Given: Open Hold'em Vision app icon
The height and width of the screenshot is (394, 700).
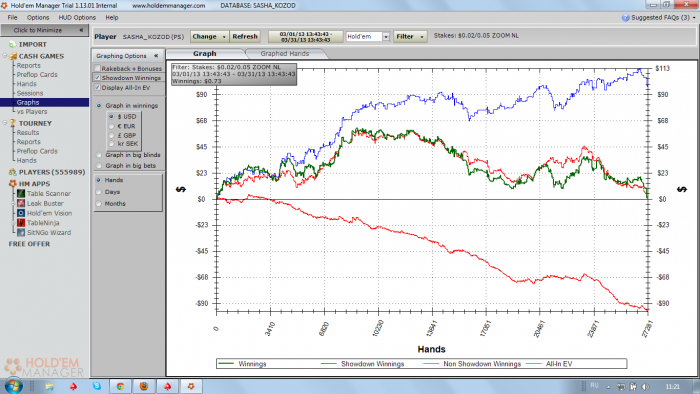Looking at the screenshot, I should [x=21, y=213].
